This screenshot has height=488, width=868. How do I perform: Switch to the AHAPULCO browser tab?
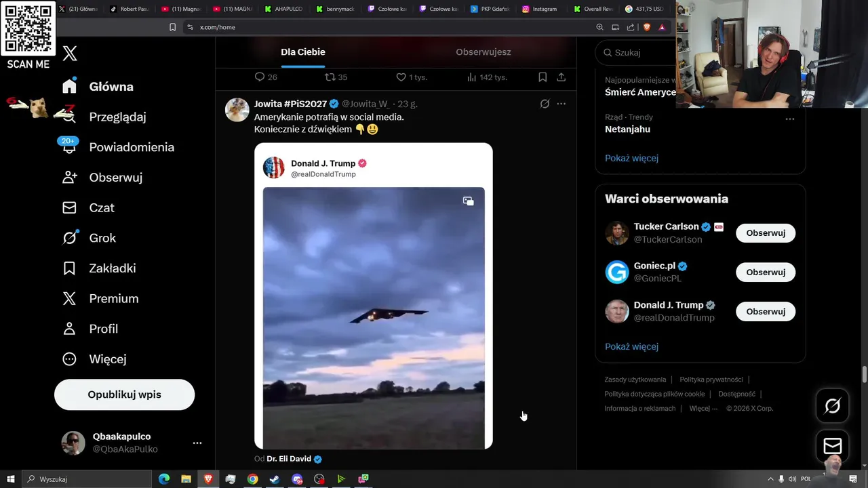[283, 9]
